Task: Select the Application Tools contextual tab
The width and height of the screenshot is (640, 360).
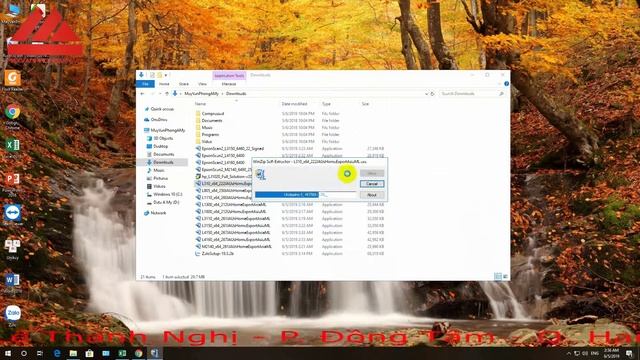Action: point(229,76)
